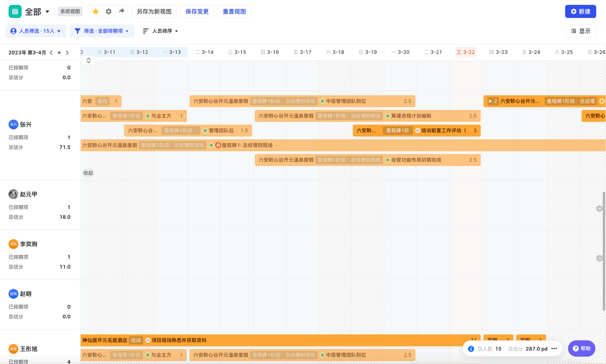Click the name 赵明
This screenshot has height=364, width=606.
pyautogui.click(x=26, y=294)
